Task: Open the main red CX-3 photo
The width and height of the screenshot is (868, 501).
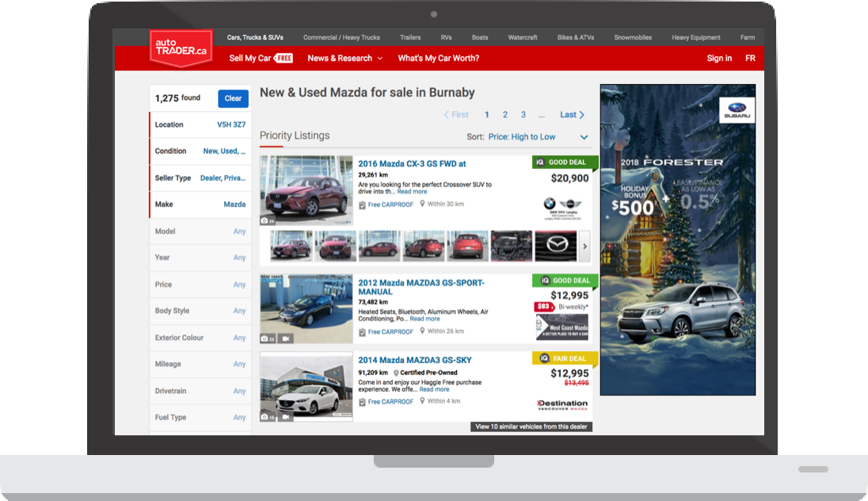Action: pos(306,190)
